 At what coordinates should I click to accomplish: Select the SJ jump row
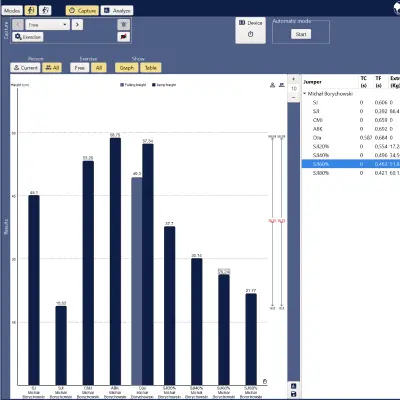click(351, 103)
